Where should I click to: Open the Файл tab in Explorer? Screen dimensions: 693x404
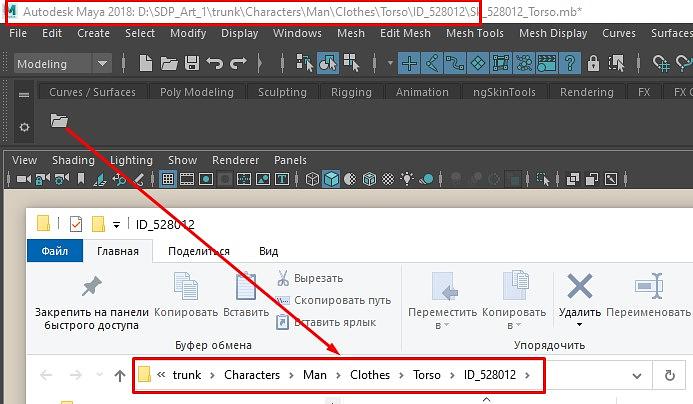pos(55,251)
